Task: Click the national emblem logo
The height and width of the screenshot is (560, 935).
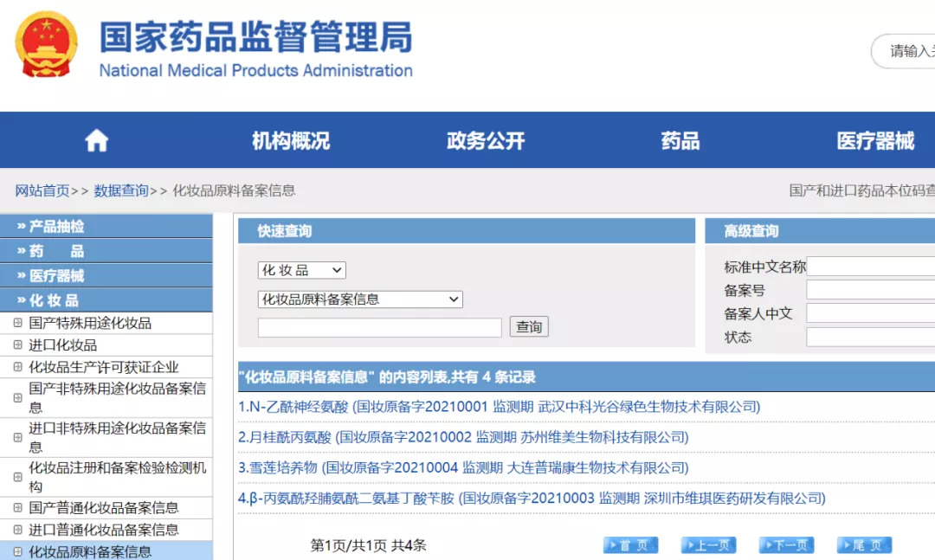Action: (46, 45)
